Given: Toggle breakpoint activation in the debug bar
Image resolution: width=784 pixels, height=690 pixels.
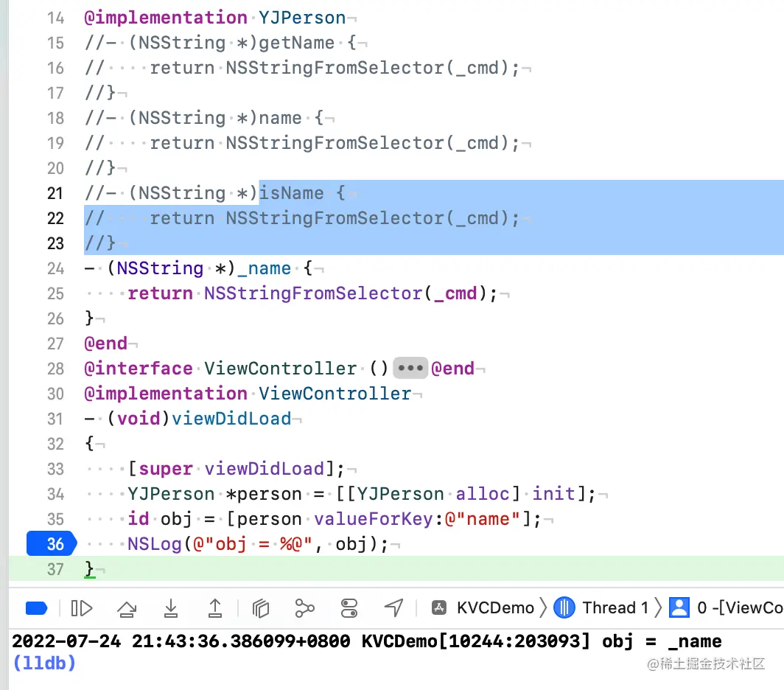Looking at the screenshot, I should [36, 608].
